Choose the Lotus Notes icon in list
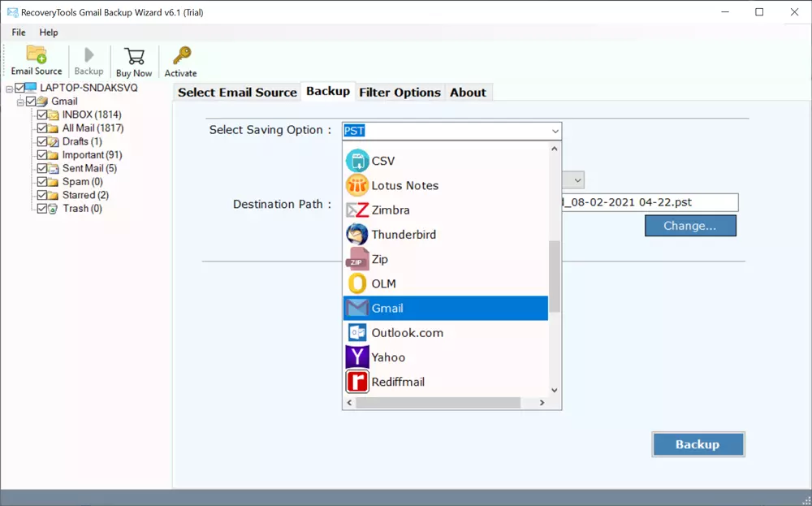 (x=357, y=185)
